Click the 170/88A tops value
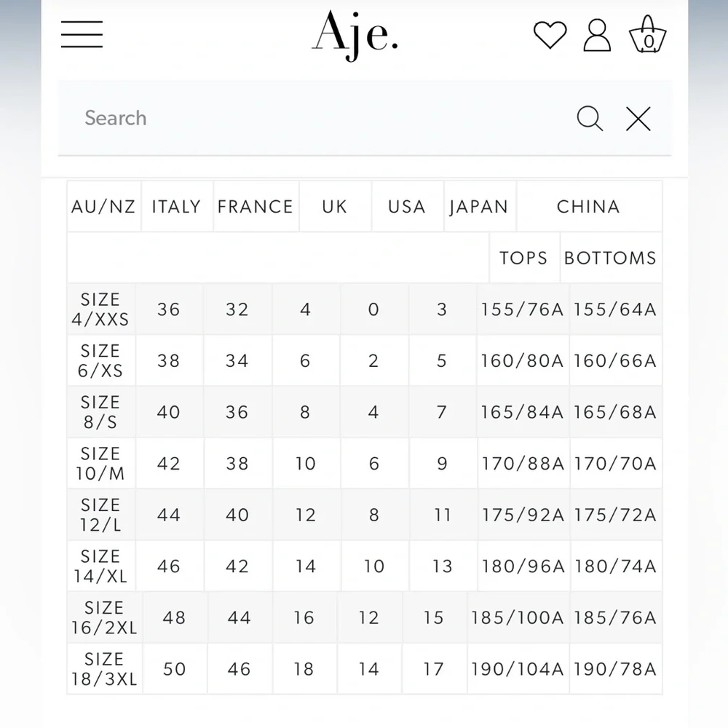Screen dimensions: 728x728 (x=523, y=463)
